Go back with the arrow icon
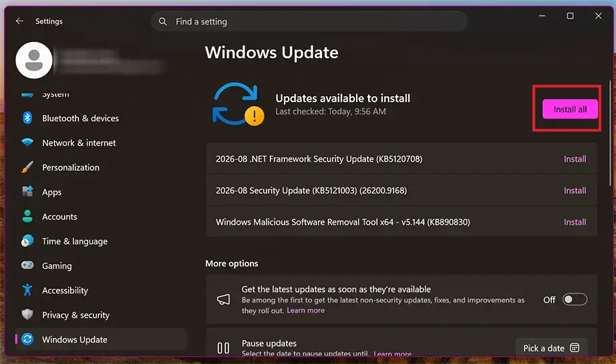Screen dimensions: 616x364 [x=19, y=21]
